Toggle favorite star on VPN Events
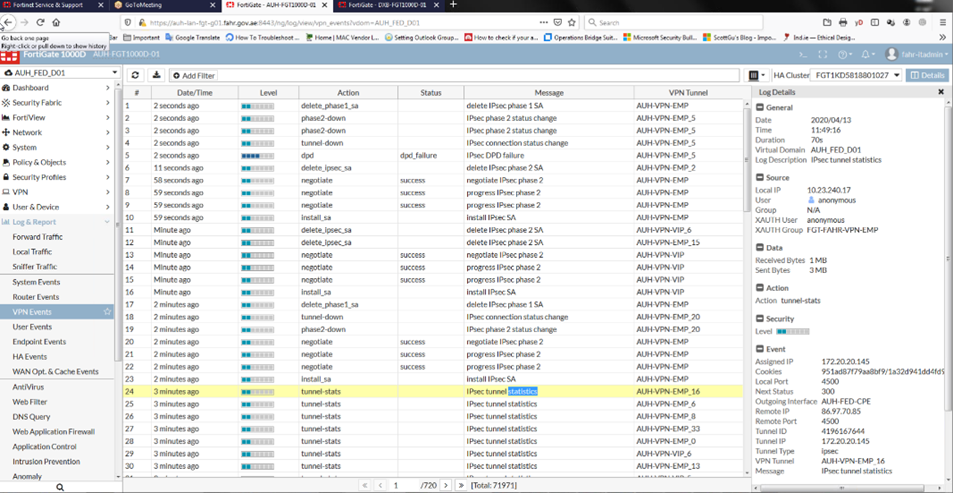The image size is (953, 493). tap(107, 312)
